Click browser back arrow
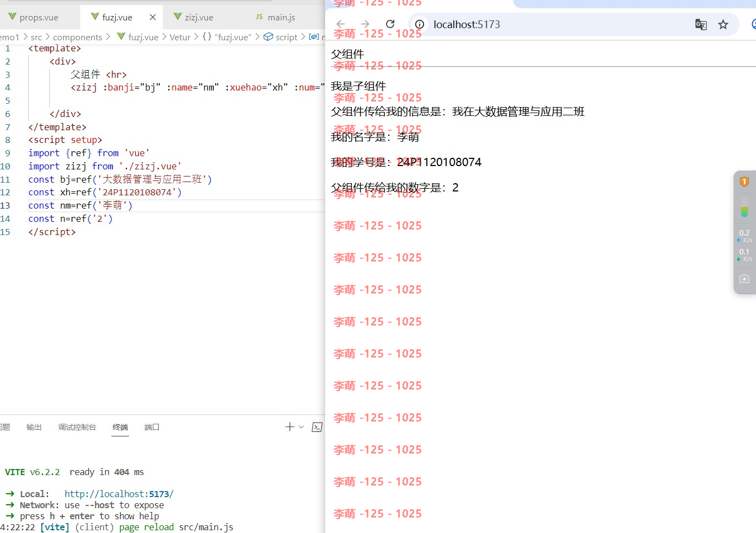The image size is (756, 533). 341,24
